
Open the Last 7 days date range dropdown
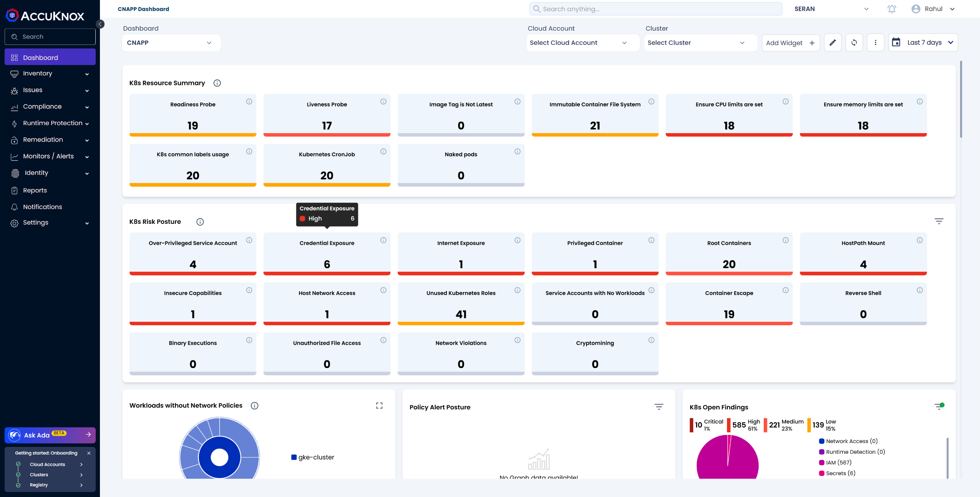(x=923, y=42)
